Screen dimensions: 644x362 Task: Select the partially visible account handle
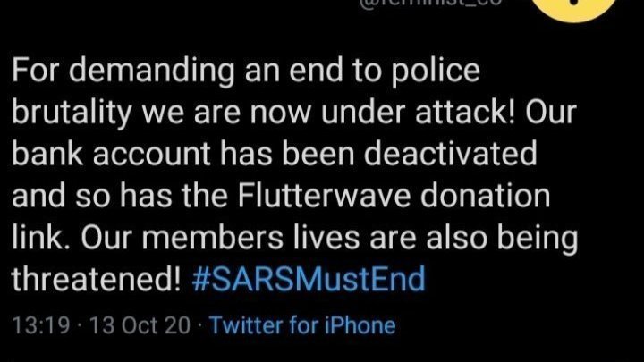click(x=431, y=3)
